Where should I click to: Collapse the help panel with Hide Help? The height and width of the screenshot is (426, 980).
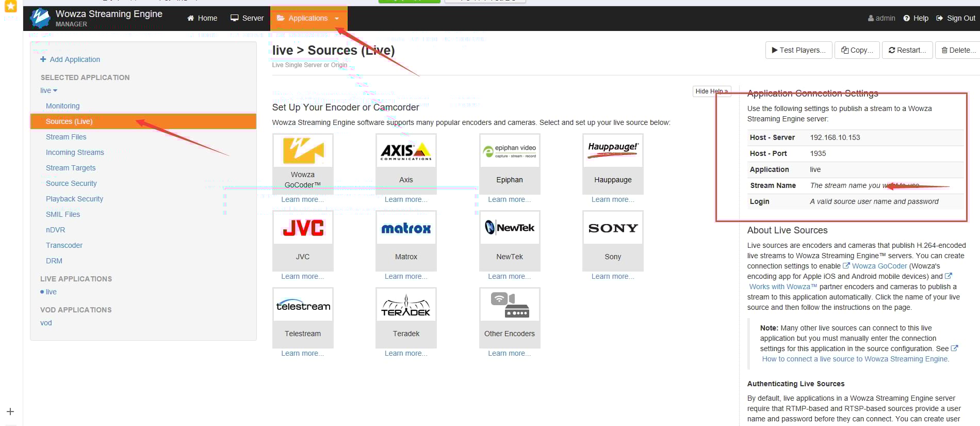(711, 91)
